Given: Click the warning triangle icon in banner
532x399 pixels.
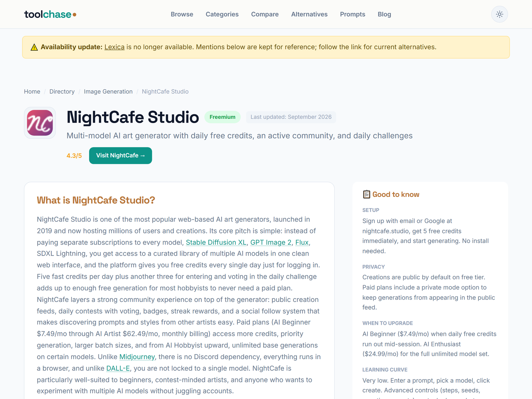Looking at the screenshot, I should coord(34,47).
